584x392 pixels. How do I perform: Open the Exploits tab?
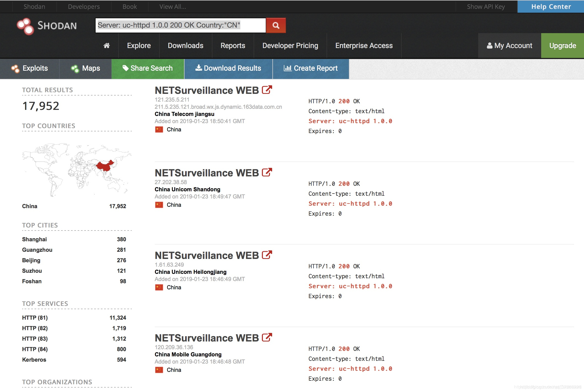[x=30, y=69]
